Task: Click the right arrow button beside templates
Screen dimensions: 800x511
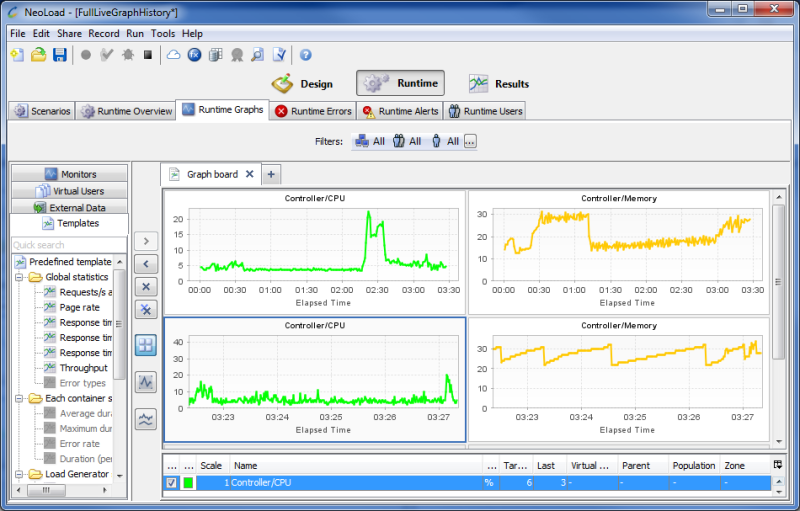Action: point(146,241)
